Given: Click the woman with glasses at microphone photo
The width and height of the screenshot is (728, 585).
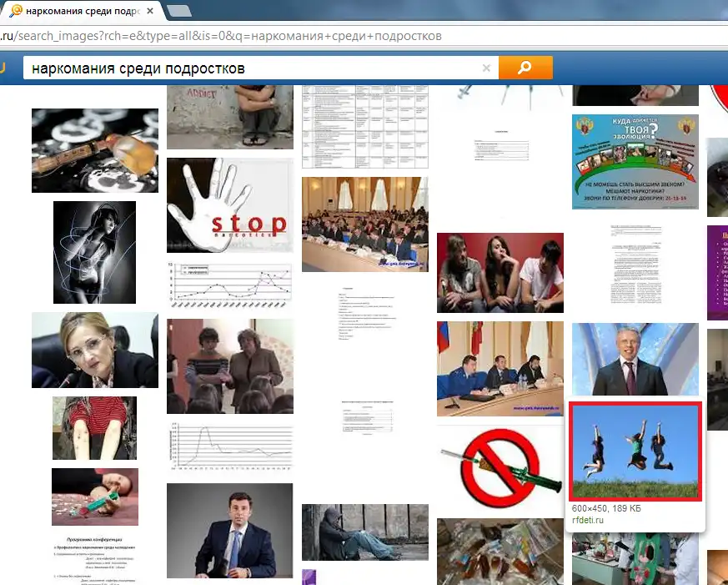Looking at the screenshot, I should click(94, 350).
